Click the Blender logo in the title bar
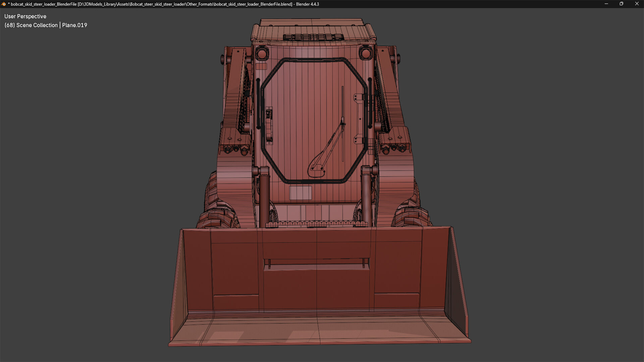The height and width of the screenshot is (362, 644). 4,4
